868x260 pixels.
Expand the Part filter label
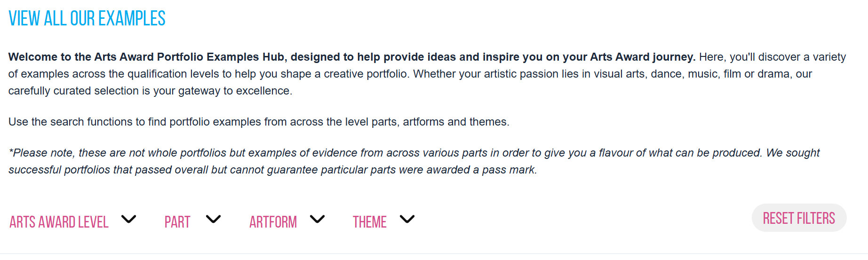(177, 222)
